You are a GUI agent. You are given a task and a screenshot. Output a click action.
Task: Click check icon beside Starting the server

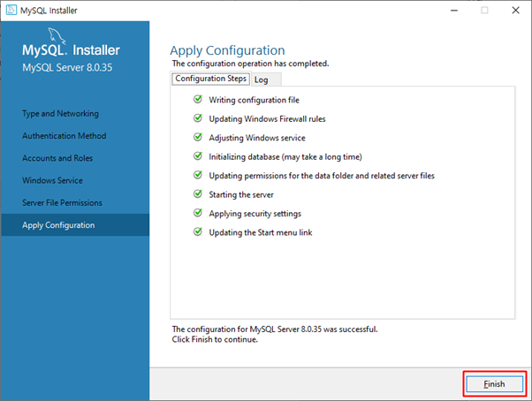point(198,194)
